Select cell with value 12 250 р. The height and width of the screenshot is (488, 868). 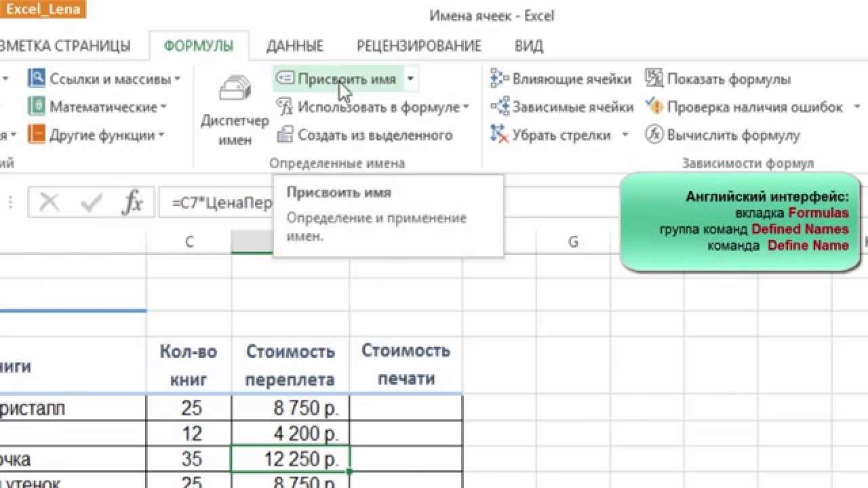(290, 459)
